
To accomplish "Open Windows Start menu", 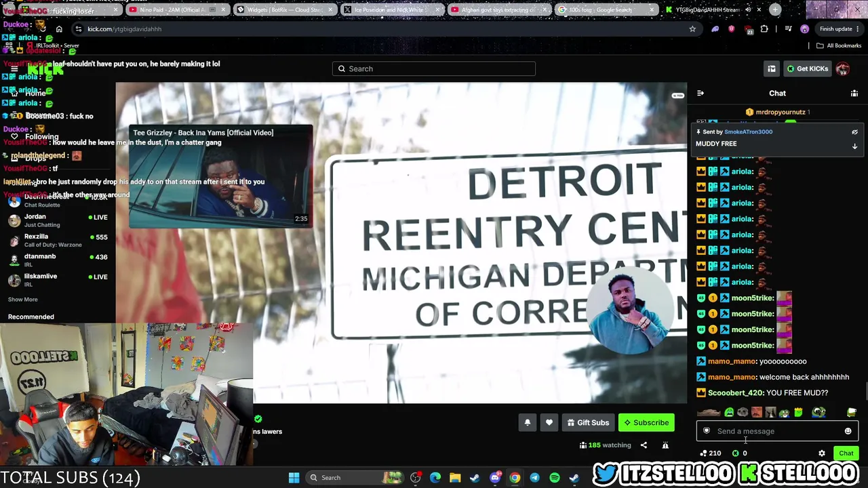I will (294, 478).
